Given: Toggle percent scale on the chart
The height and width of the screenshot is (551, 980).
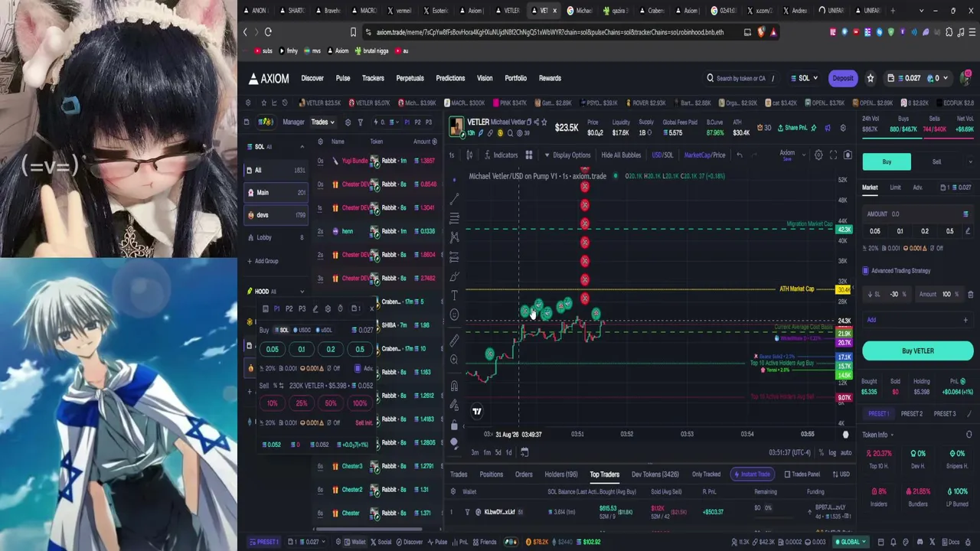Looking at the screenshot, I should coord(822,452).
